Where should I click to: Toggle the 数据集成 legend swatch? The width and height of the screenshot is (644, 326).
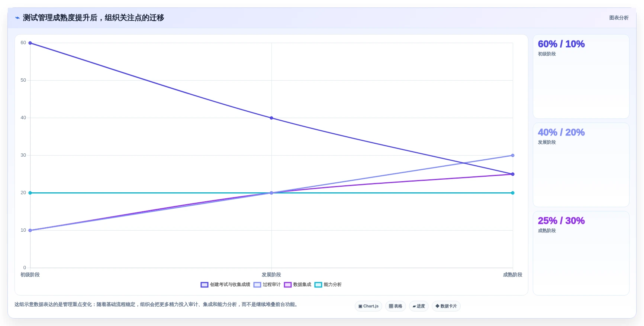click(x=288, y=285)
